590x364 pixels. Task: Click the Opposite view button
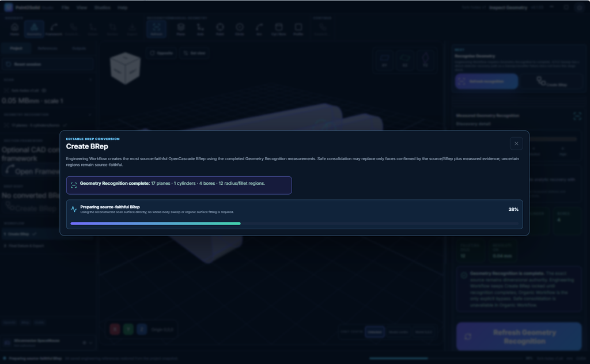(x=161, y=53)
